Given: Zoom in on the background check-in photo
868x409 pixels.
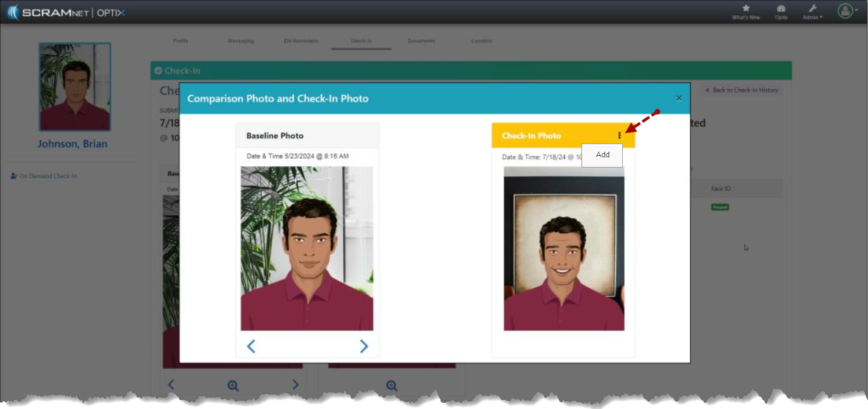Looking at the screenshot, I should point(392,386).
